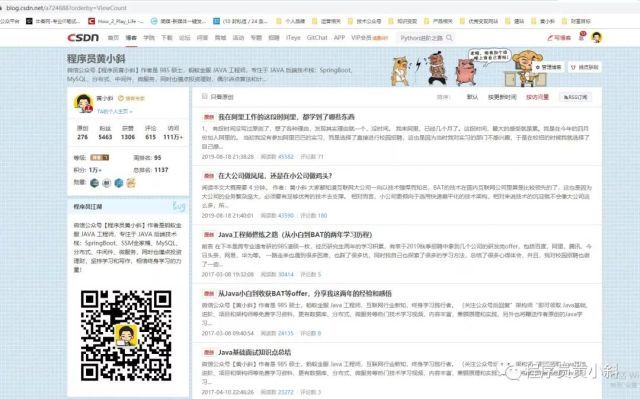This screenshot has width=640, height=399.
Task: Open APP in CSDN navigation
Action: pos(340,38)
